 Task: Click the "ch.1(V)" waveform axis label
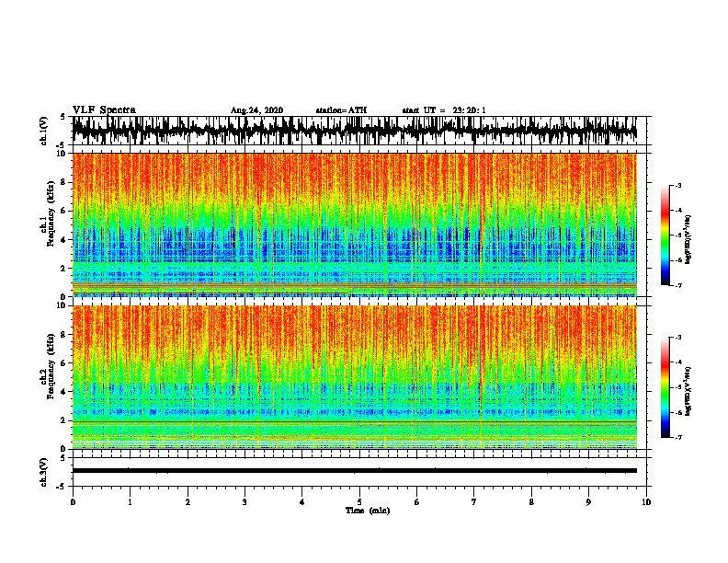point(44,131)
